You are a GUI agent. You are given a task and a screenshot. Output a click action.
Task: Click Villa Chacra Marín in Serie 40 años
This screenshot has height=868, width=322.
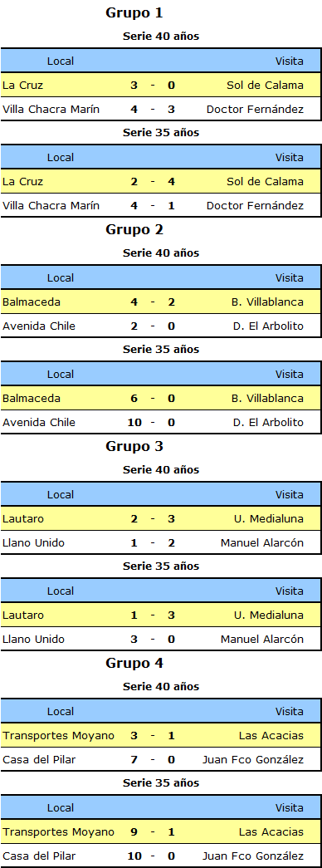click(51, 109)
